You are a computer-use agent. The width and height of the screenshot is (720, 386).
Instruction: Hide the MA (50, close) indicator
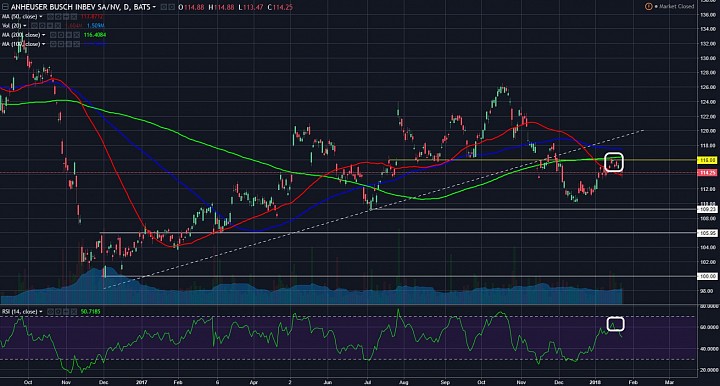click(50, 17)
